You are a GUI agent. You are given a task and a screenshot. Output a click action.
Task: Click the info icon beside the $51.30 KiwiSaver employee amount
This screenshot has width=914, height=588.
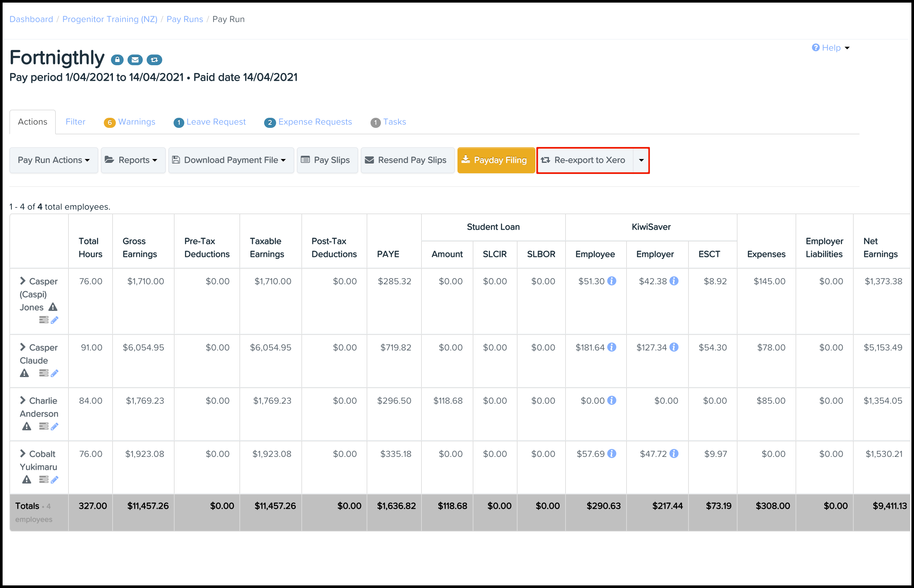coord(612,281)
